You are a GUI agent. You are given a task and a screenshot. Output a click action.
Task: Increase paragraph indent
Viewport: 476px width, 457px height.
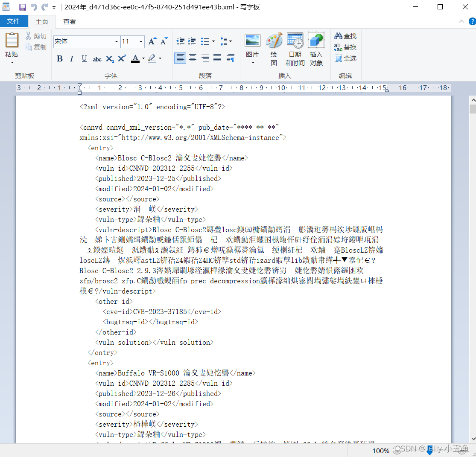tap(192, 41)
